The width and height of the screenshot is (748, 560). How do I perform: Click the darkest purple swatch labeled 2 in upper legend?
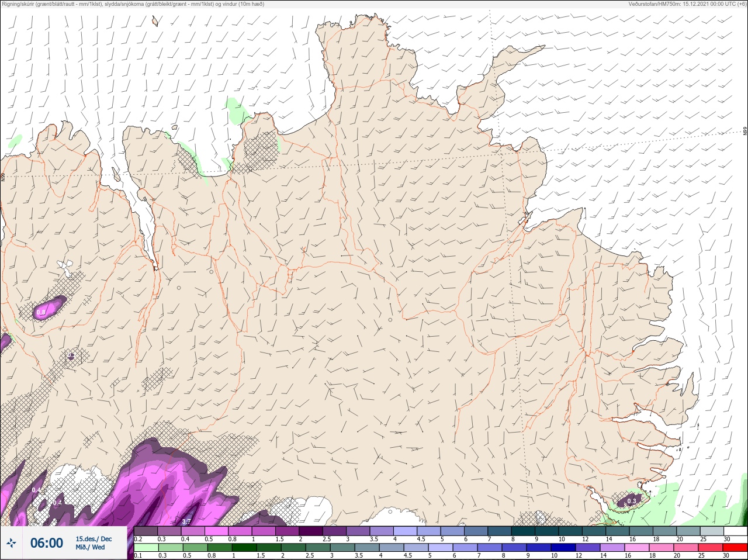(x=312, y=531)
